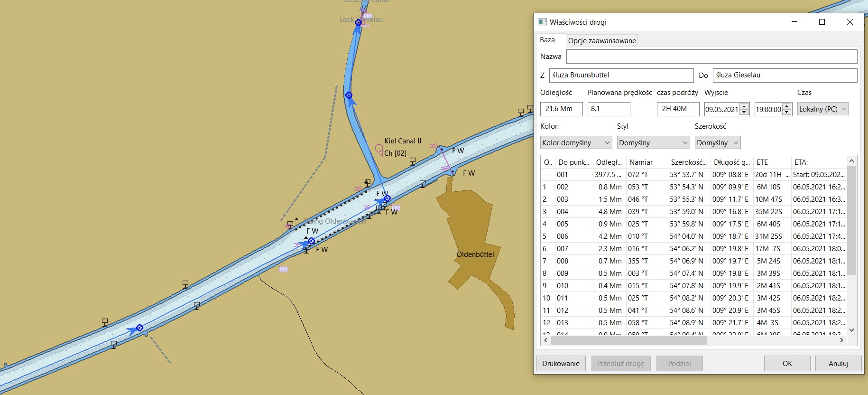Click the southwesternmost route waypoint on canal

click(139, 328)
